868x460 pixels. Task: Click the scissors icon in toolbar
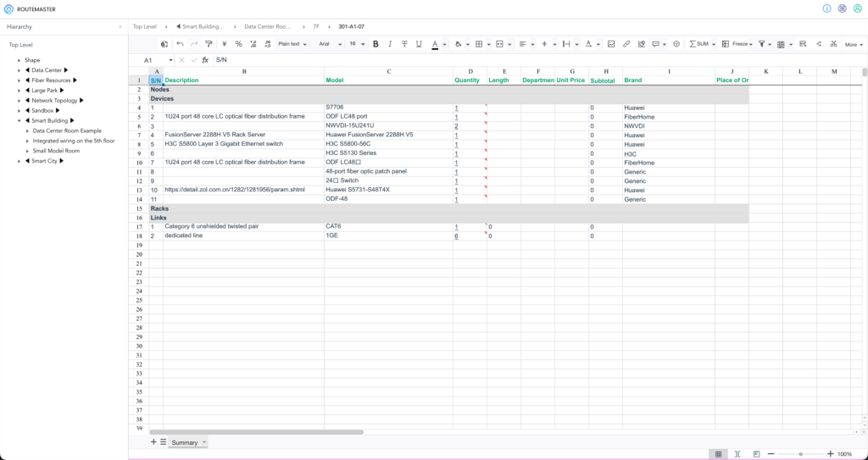pos(833,44)
